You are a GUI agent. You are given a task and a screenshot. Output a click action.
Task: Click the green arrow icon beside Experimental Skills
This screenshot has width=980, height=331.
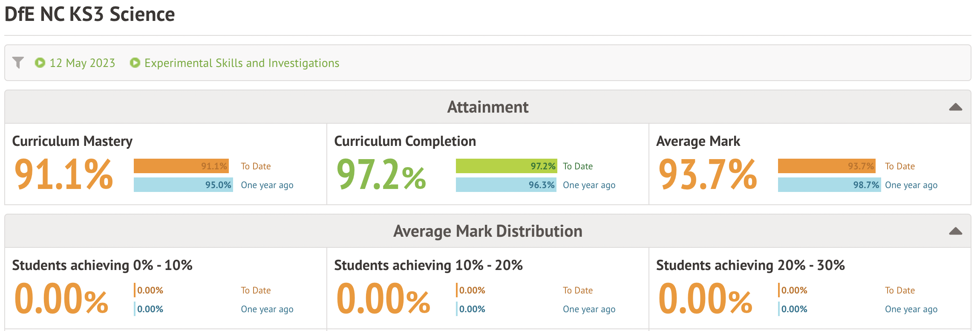pyautogui.click(x=135, y=63)
